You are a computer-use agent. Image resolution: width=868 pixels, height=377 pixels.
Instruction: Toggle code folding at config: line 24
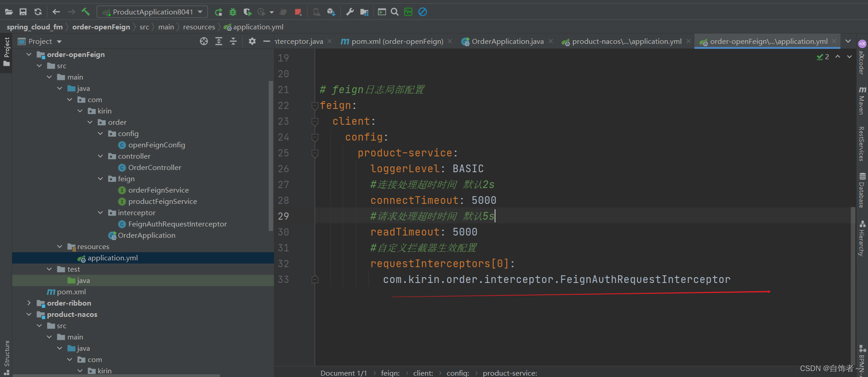point(315,137)
